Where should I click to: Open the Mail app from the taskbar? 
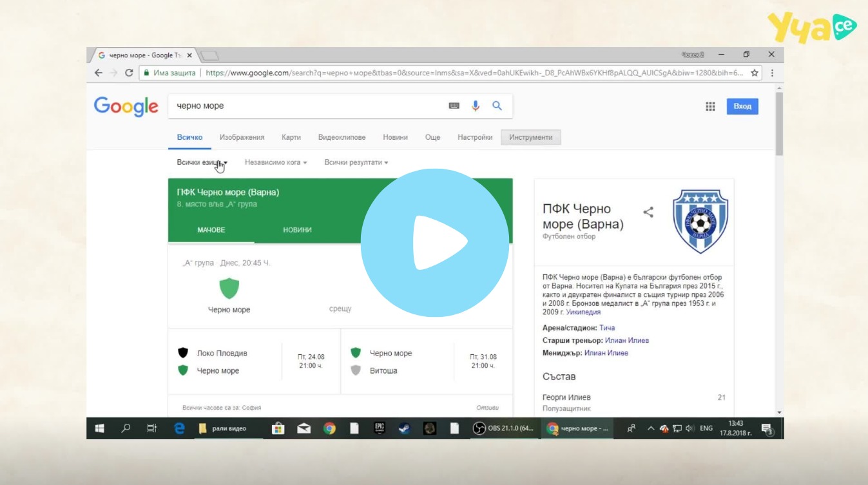click(x=304, y=428)
